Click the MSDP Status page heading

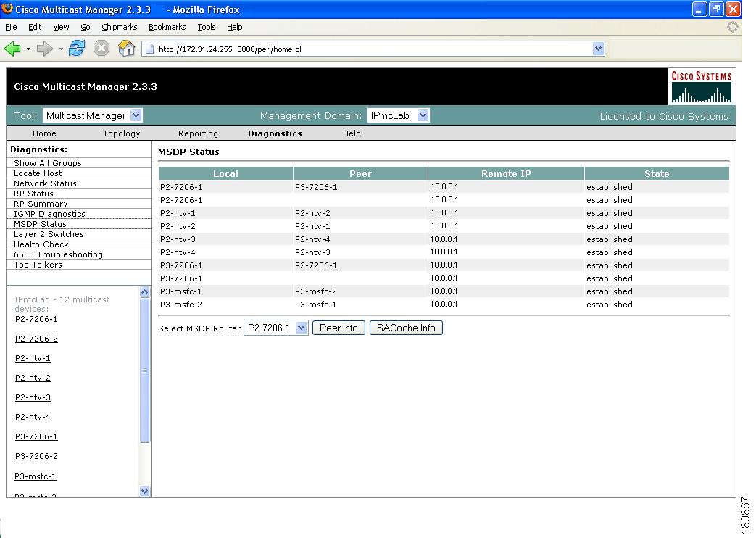pyautogui.click(x=188, y=152)
